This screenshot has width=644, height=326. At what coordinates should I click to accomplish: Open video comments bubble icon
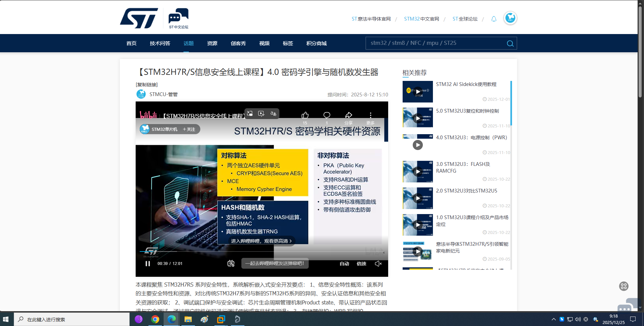327,116
